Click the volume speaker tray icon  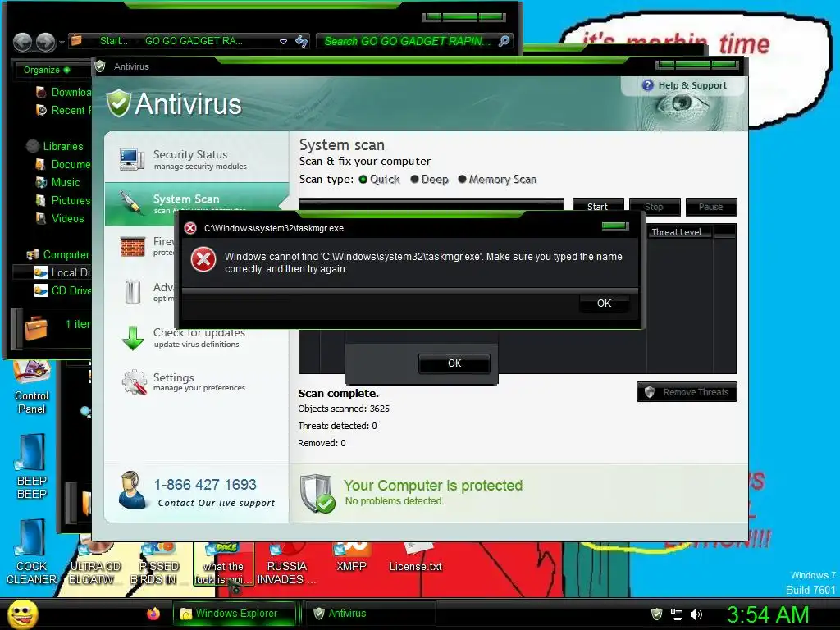tap(696, 614)
